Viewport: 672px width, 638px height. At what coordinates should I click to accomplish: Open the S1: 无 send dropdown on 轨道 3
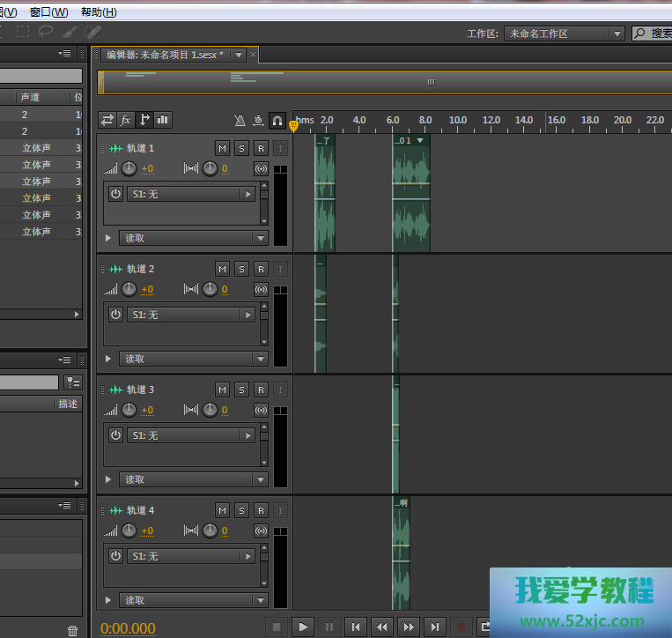(190, 435)
